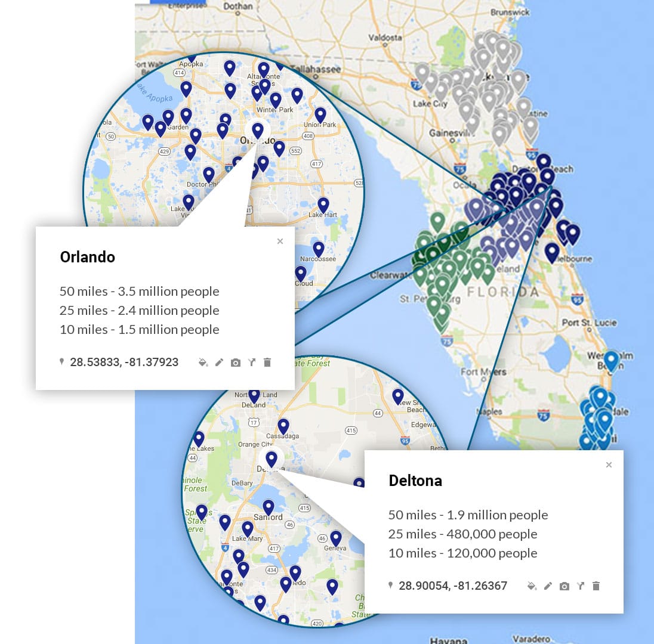
Task: Get directions from the Deltona popup icon
Action: tap(581, 586)
